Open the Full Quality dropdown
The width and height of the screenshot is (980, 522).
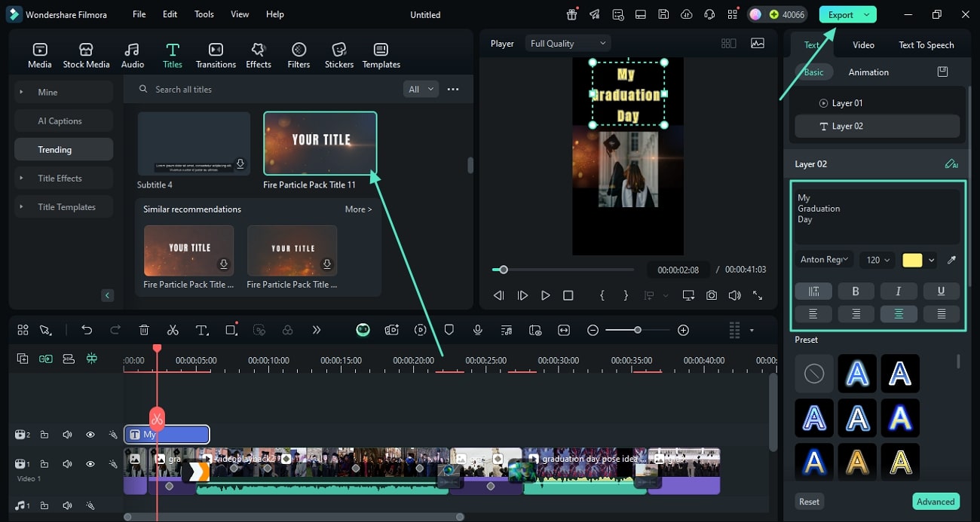tap(568, 44)
